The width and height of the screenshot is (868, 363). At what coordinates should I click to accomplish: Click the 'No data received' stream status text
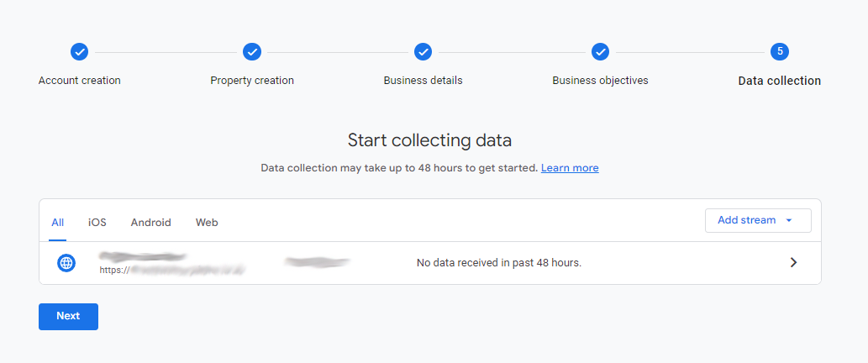[499, 263]
